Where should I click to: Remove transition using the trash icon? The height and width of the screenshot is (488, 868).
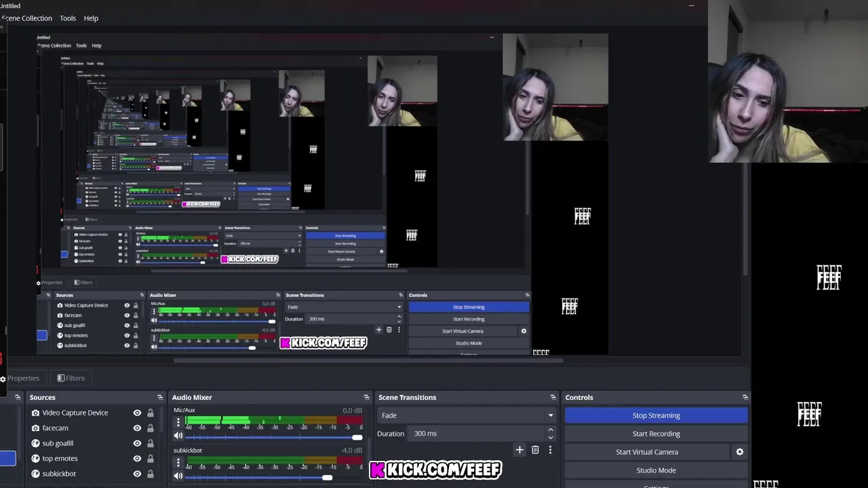[x=535, y=449]
